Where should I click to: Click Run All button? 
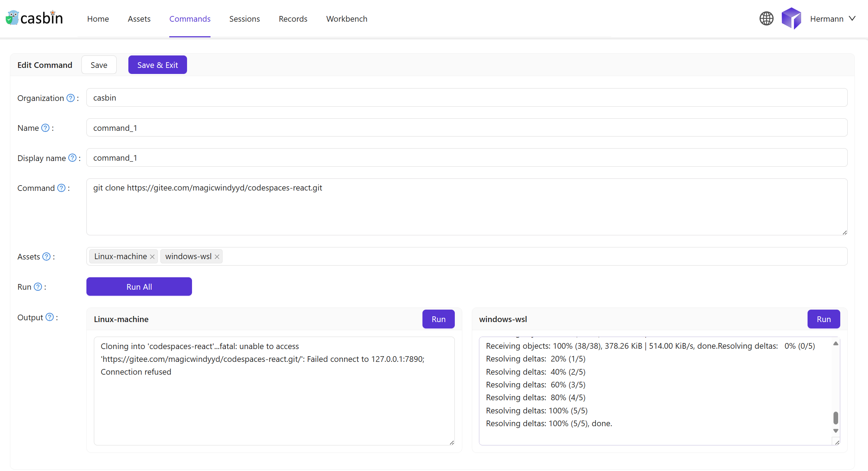pyautogui.click(x=139, y=287)
